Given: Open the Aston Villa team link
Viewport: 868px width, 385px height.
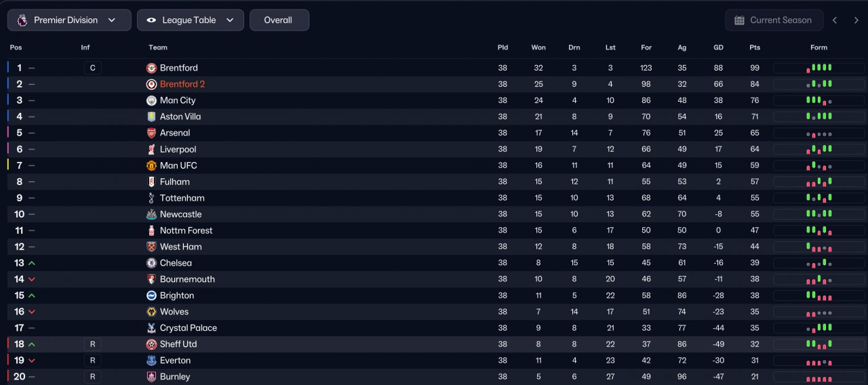Looking at the screenshot, I should tap(180, 117).
